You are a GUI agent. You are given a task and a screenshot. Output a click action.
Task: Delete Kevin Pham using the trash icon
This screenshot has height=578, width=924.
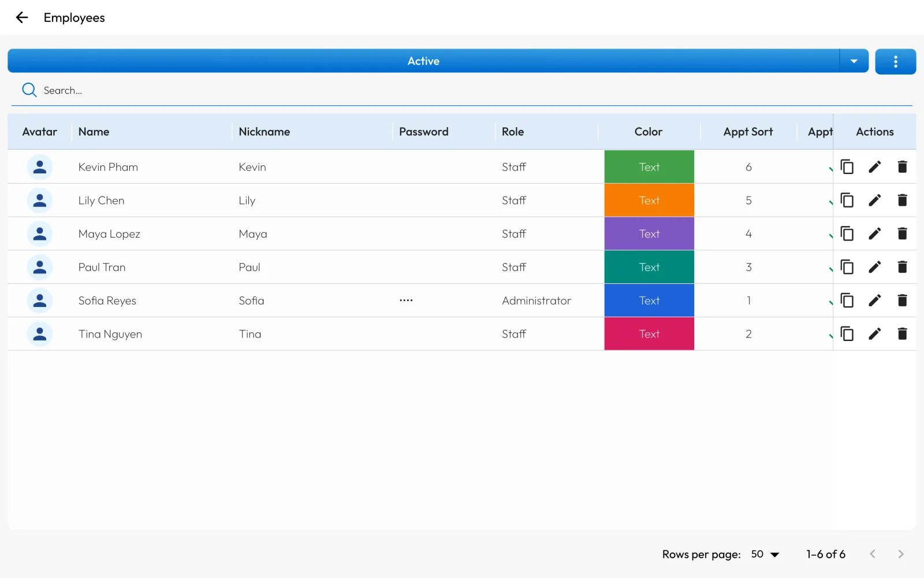[902, 167]
